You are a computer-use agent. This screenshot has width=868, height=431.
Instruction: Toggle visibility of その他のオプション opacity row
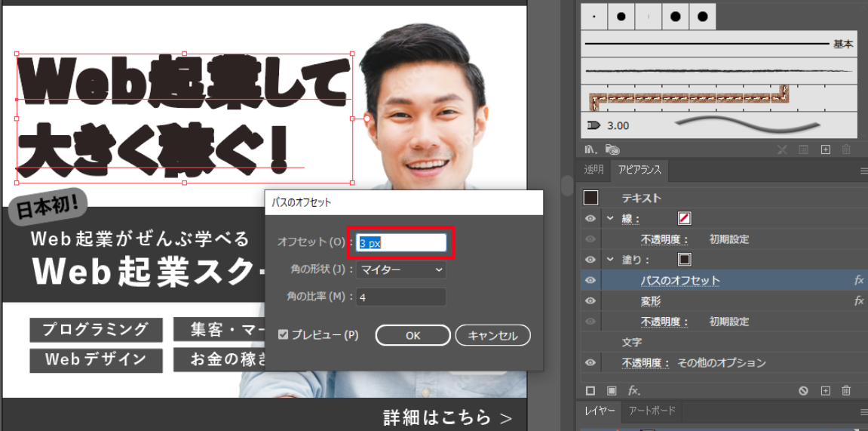[x=590, y=363]
